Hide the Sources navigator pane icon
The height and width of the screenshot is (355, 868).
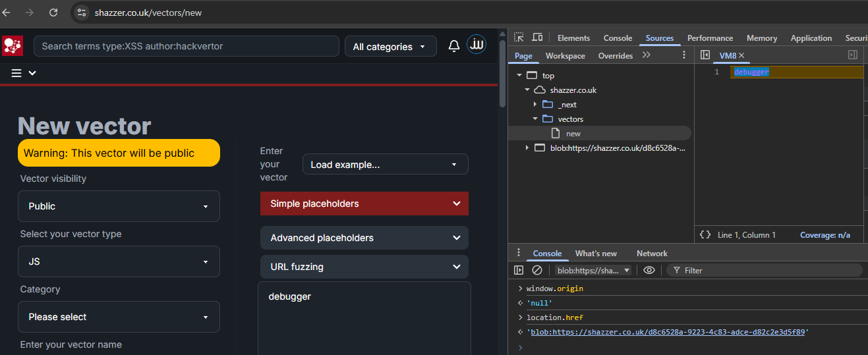705,55
